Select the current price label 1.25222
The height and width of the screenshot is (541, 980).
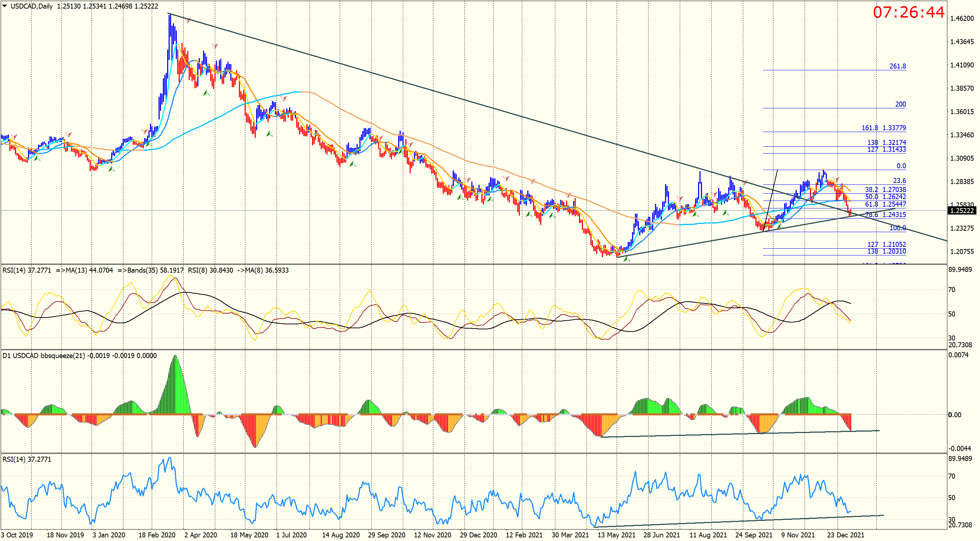[x=962, y=210]
